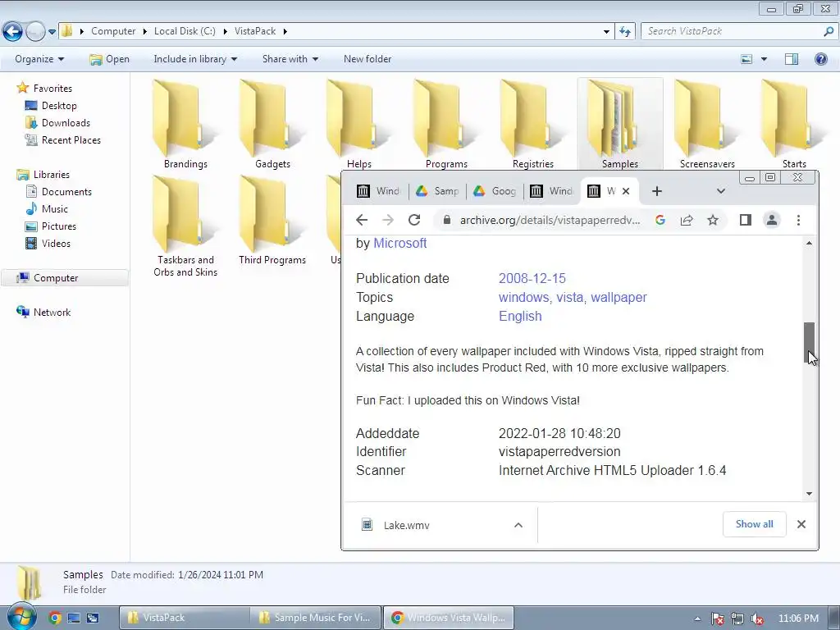840x630 pixels.
Task: Change view using the Views icon
Action: tap(746, 59)
